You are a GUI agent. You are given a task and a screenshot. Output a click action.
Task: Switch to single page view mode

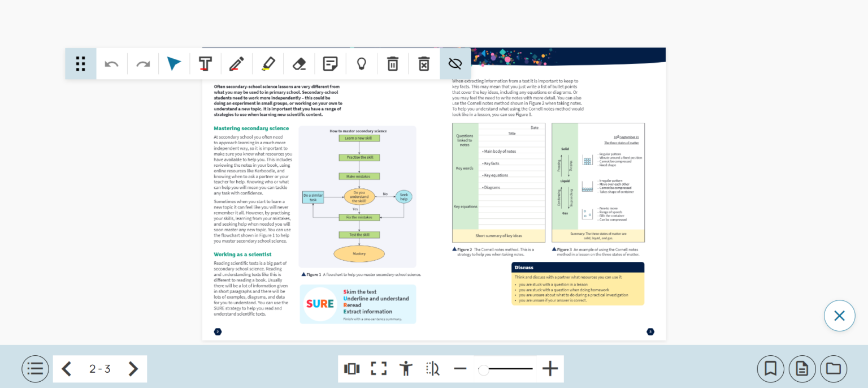tap(352, 368)
